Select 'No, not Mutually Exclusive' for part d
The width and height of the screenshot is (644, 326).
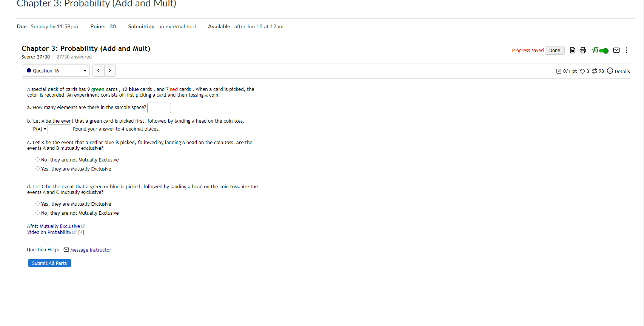tap(37, 213)
